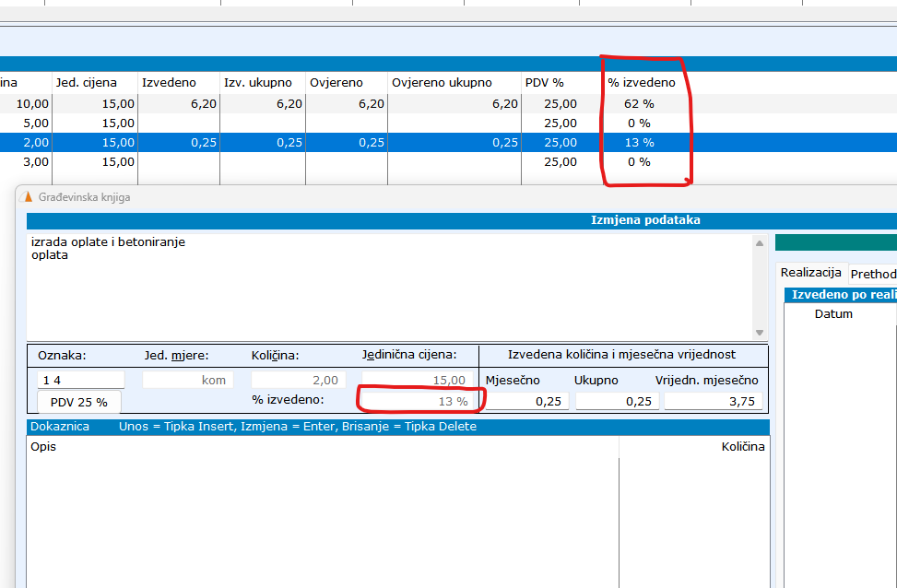This screenshot has width=897, height=588.
Task: Click the Ovjereno ukupno column header
Action: tap(442, 82)
